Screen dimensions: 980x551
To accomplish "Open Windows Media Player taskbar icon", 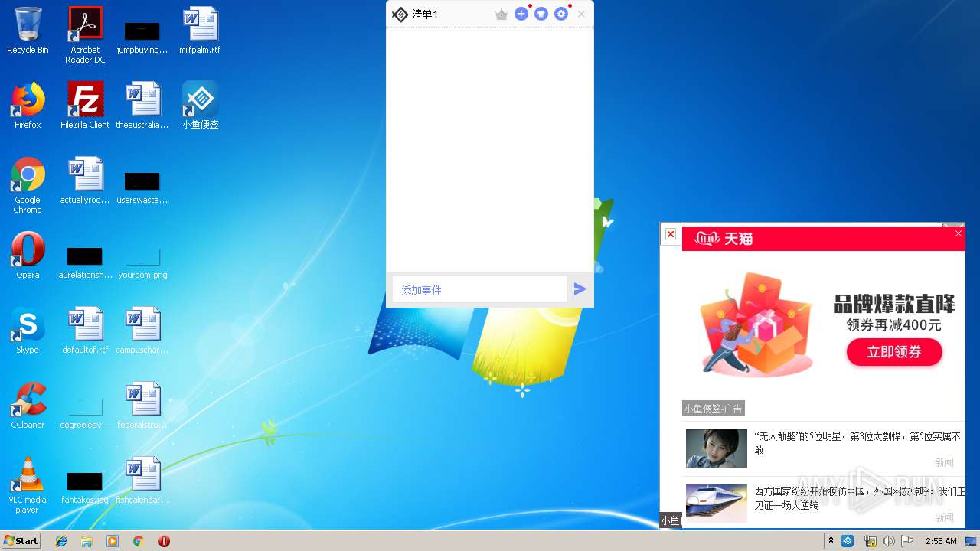I will point(113,541).
